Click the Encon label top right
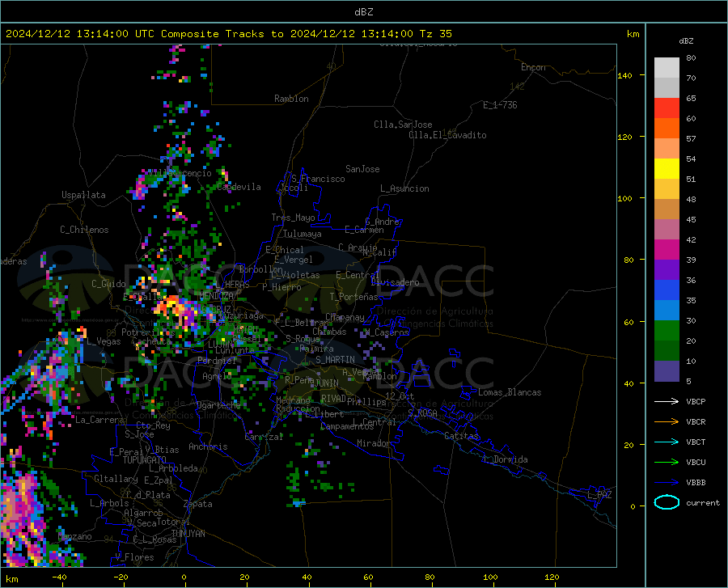This screenshot has height=588, width=728. pos(533,67)
